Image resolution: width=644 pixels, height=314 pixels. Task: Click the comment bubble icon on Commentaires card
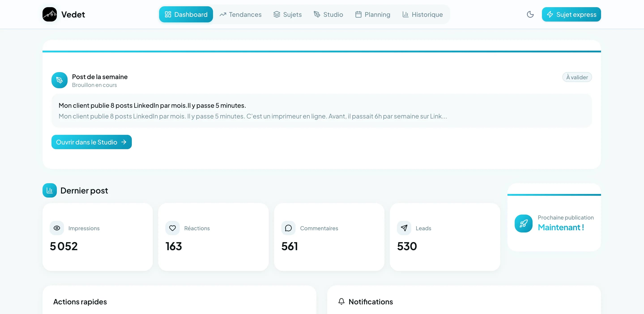click(x=288, y=228)
